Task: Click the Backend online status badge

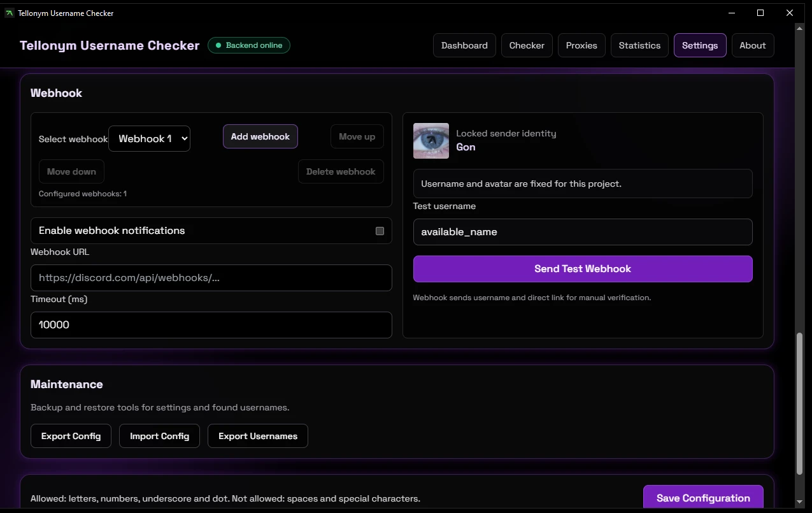Action: coord(249,45)
